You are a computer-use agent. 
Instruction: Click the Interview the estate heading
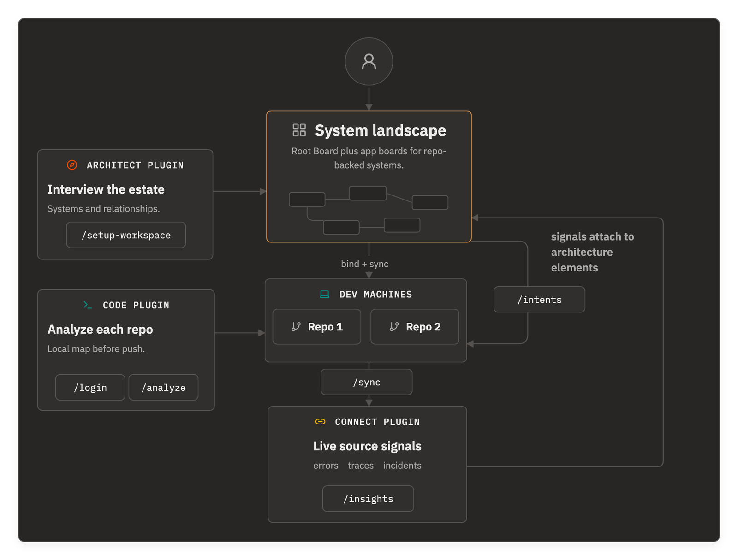[x=106, y=189]
